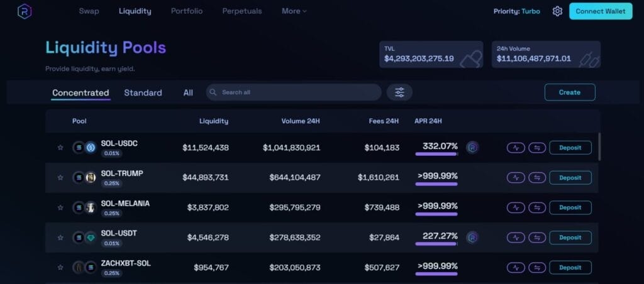The width and height of the screenshot is (644, 284).
Task: Go to the Swap page
Action: 89,11
